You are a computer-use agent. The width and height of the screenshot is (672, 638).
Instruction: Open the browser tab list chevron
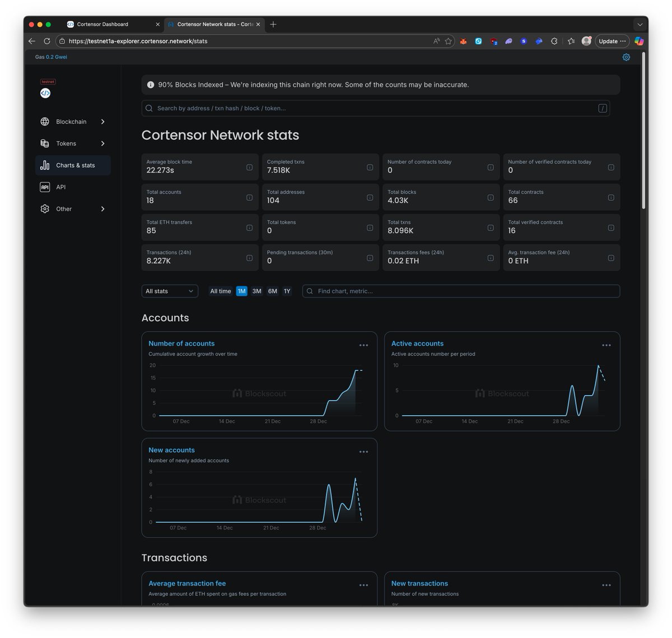point(640,25)
